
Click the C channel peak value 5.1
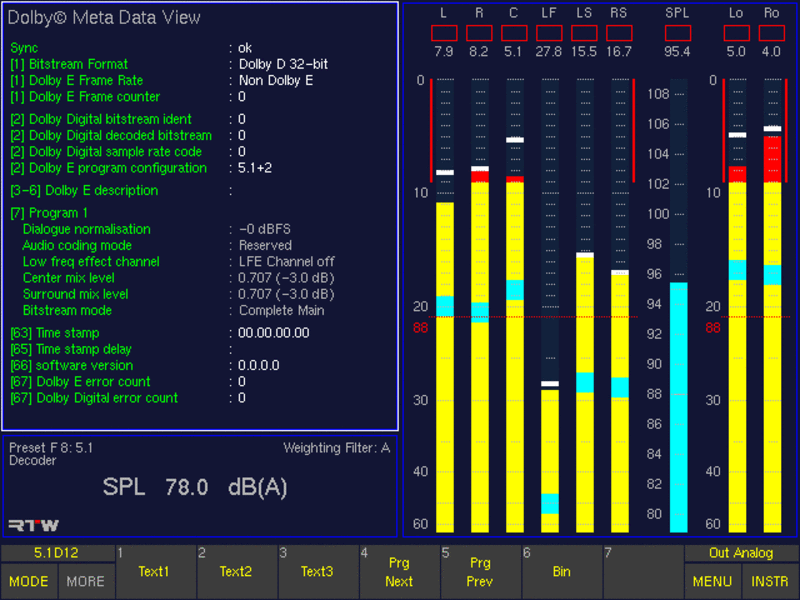coord(514,52)
